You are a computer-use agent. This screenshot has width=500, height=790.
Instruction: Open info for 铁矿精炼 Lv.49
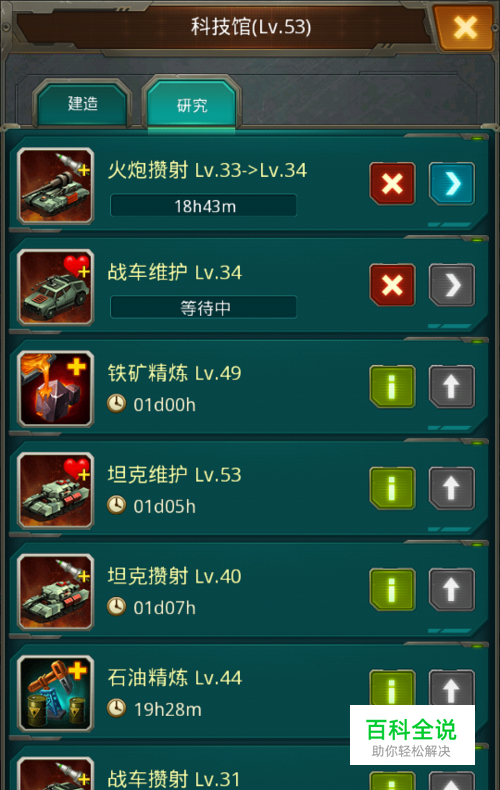(x=392, y=386)
